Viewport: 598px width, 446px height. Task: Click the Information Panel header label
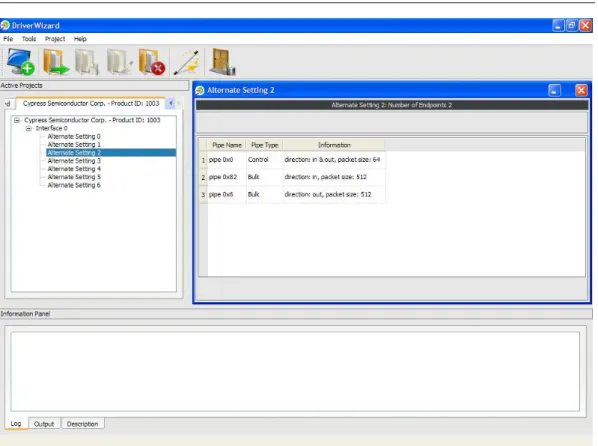click(x=25, y=314)
